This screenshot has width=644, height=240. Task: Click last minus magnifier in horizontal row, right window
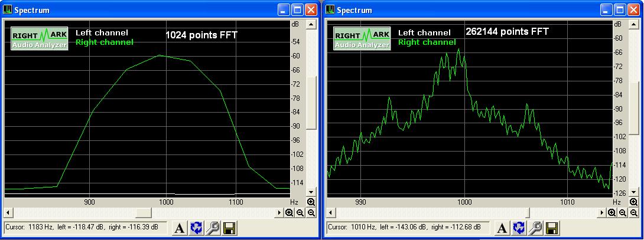coord(633,212)
